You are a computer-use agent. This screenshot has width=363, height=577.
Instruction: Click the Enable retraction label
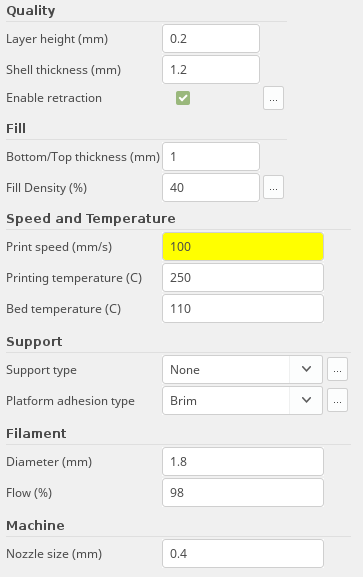[54, 98]
